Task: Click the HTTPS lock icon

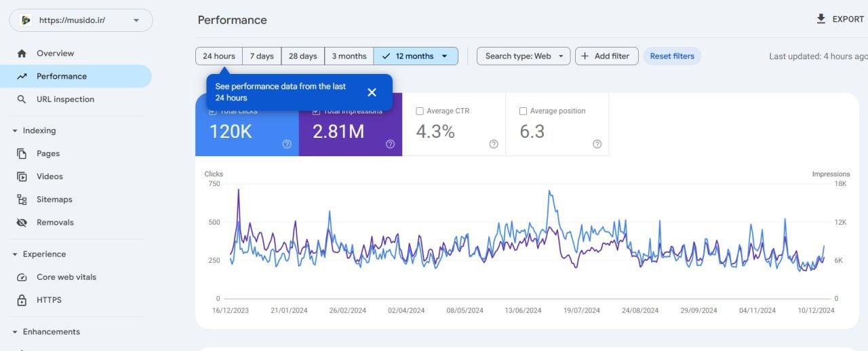Action: pos(22,300)
